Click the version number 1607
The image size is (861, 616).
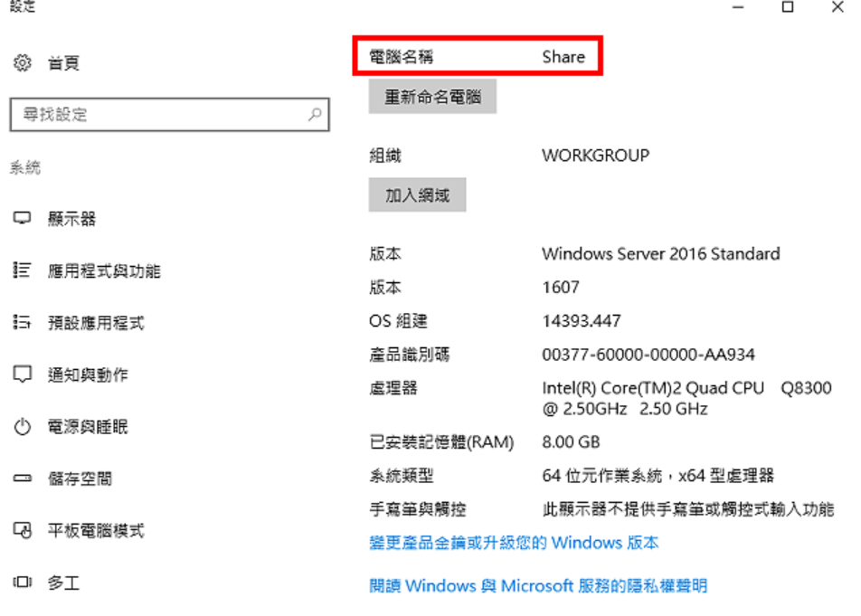tap(561, 287)
